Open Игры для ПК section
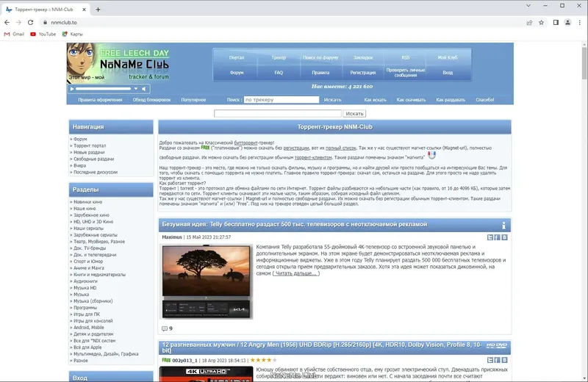The width and height of the screenshot is (588, 382). pos(87,314)
